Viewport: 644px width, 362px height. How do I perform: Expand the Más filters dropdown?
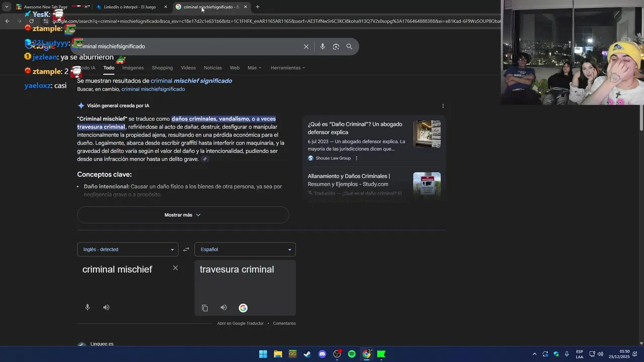(254, 68)
